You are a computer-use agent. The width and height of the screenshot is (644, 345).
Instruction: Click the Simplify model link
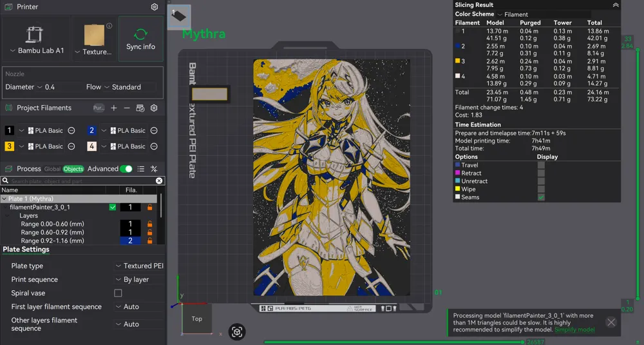point(574,330)
